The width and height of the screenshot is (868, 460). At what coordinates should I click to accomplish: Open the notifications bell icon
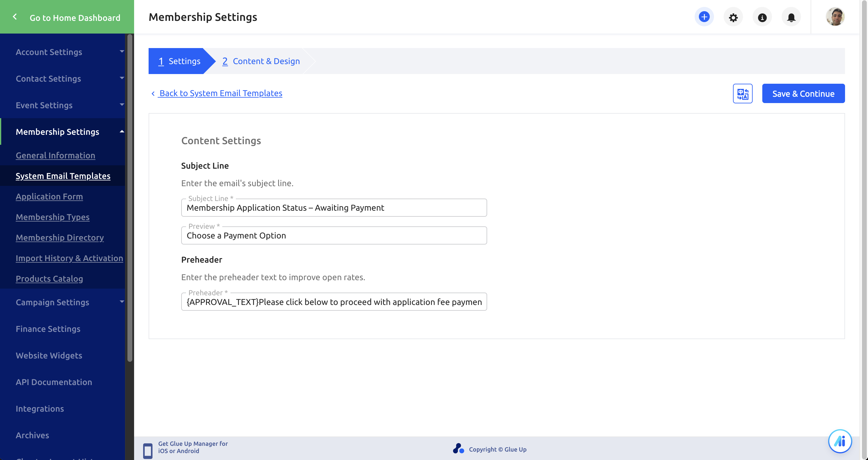[791, 17]
